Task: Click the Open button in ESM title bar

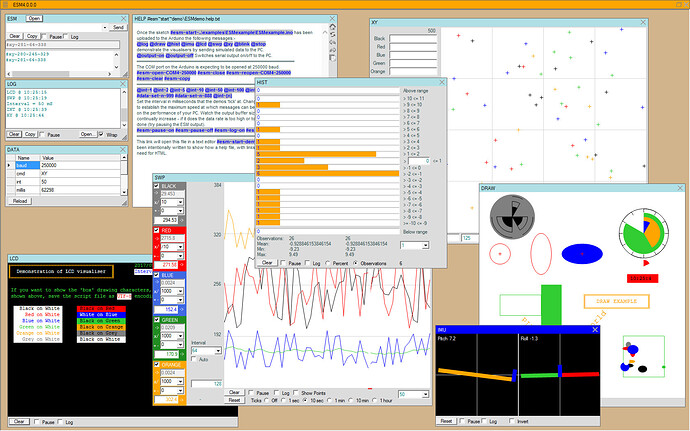Action: pos(34,18)
